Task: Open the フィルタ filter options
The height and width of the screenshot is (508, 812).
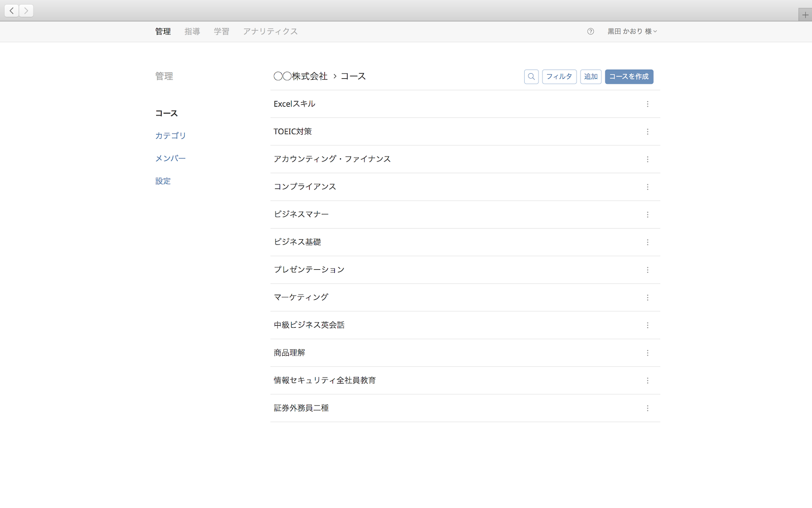Action: (559, 77)
